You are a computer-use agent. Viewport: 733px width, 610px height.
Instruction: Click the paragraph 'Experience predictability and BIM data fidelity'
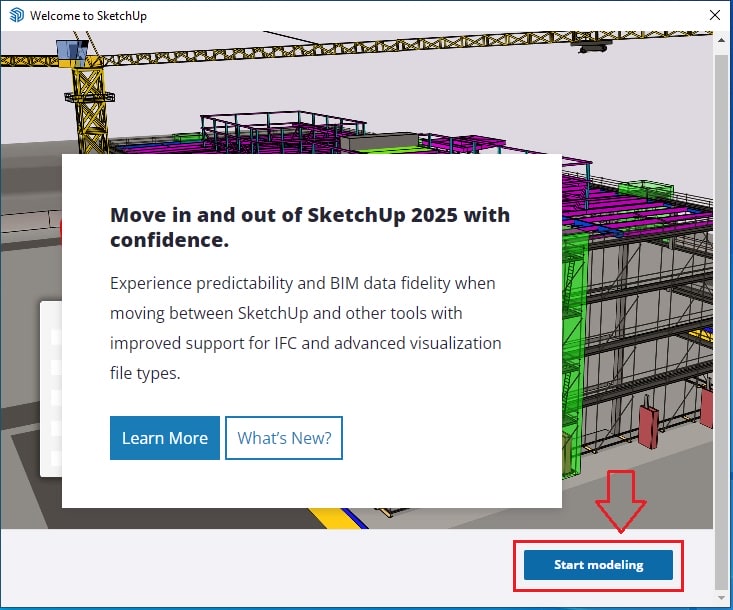tap(306, 328)
